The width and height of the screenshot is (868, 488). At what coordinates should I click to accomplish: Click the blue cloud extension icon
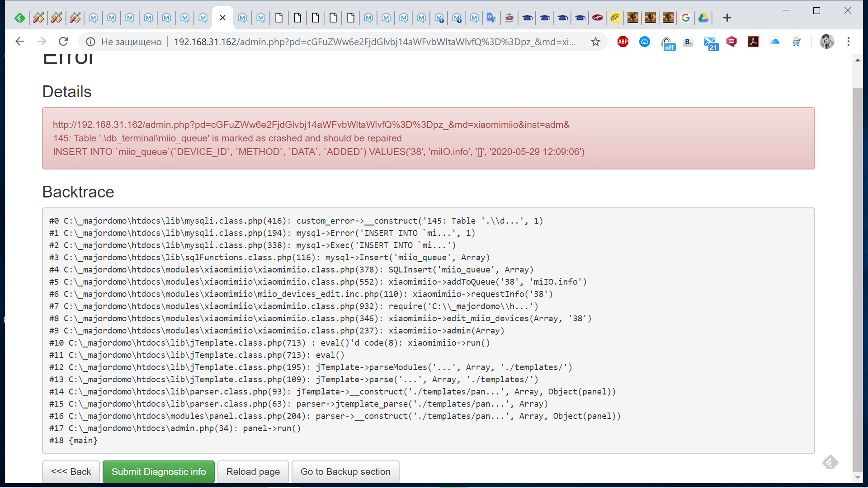pyautogui.click(x=775, y=42)
